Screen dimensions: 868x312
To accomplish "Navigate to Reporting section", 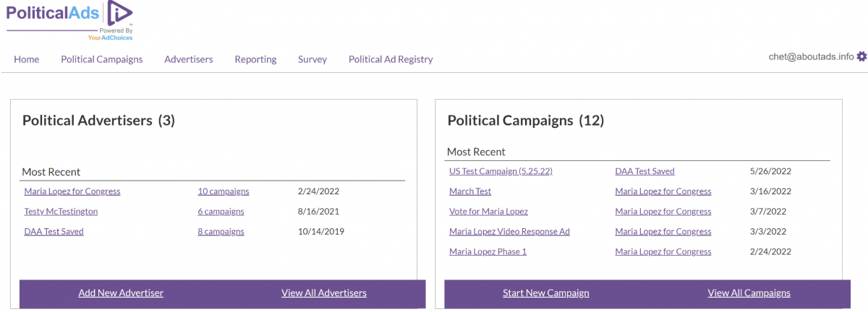I will [x=255, y=59].
